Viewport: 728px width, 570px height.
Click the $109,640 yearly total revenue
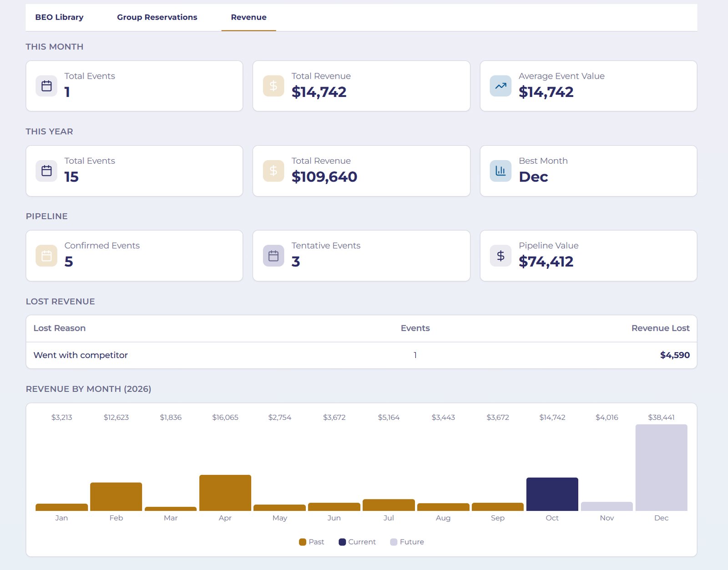(x=324, y=177)
